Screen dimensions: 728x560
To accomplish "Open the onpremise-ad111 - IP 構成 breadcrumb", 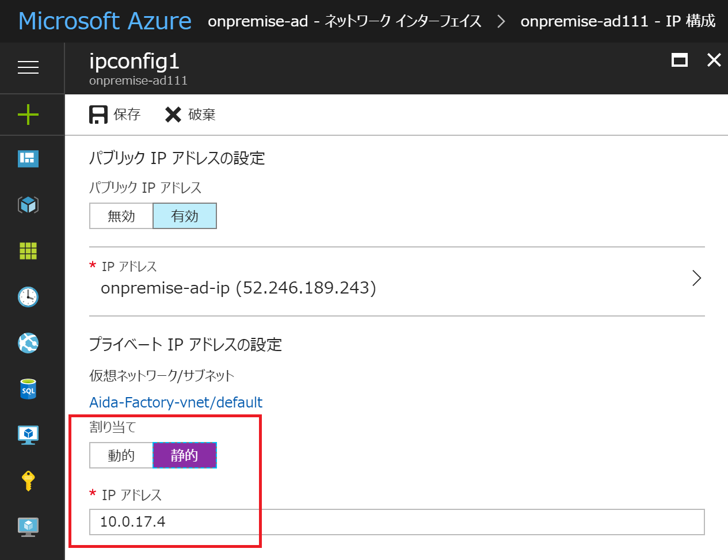I will (618, 21).
